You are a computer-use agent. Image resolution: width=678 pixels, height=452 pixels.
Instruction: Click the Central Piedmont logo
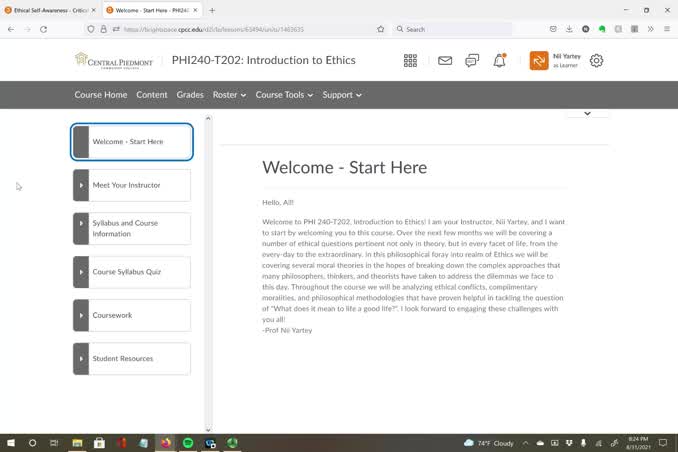click(x=116, y=60)
